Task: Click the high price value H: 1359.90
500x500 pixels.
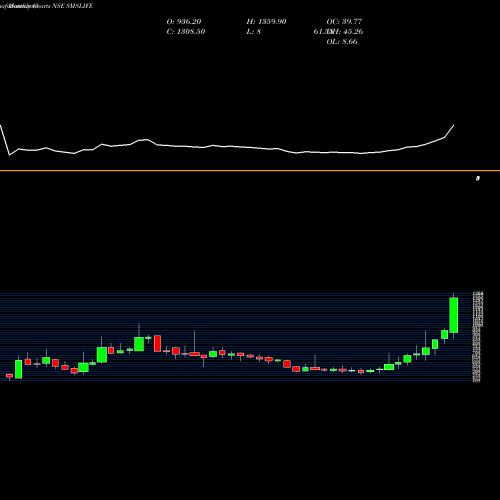Action: [266, 22]
